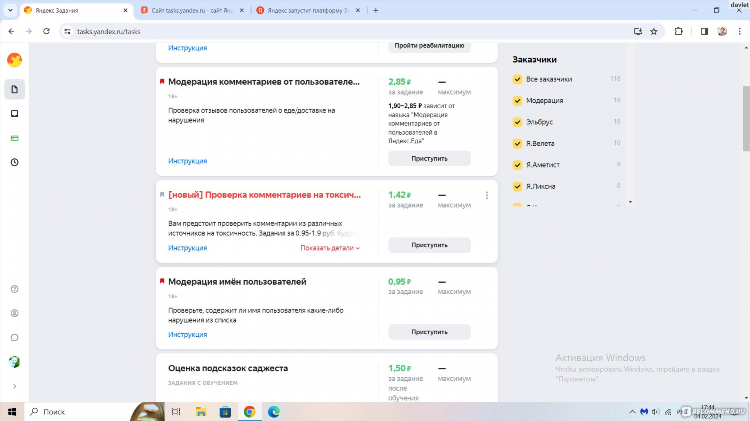The height and width of the screenshot is (421, 750).
Task: Open Task View on the taskbar
Action: (x=176, y=412)
